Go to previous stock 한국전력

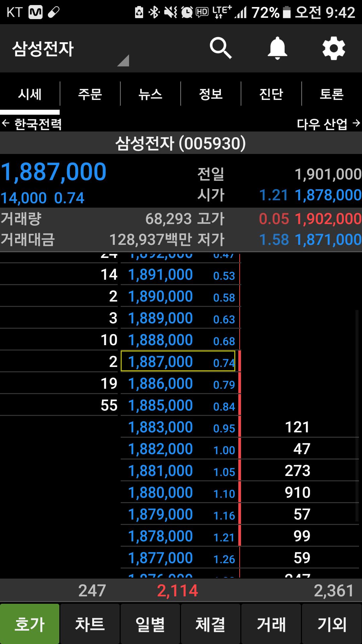(x=32, y=124)
